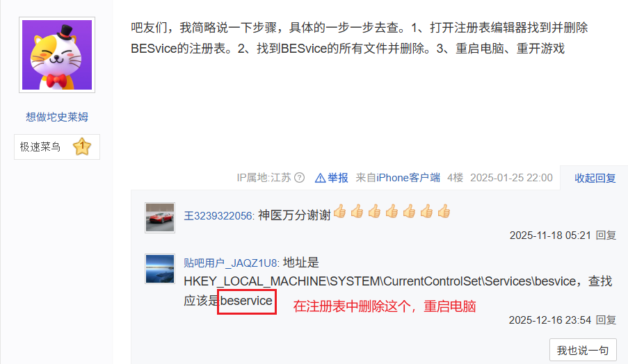628x364 pixels.
Task: Click the cat avatar of 想做坨史莱姆
Action: [57, 55]
